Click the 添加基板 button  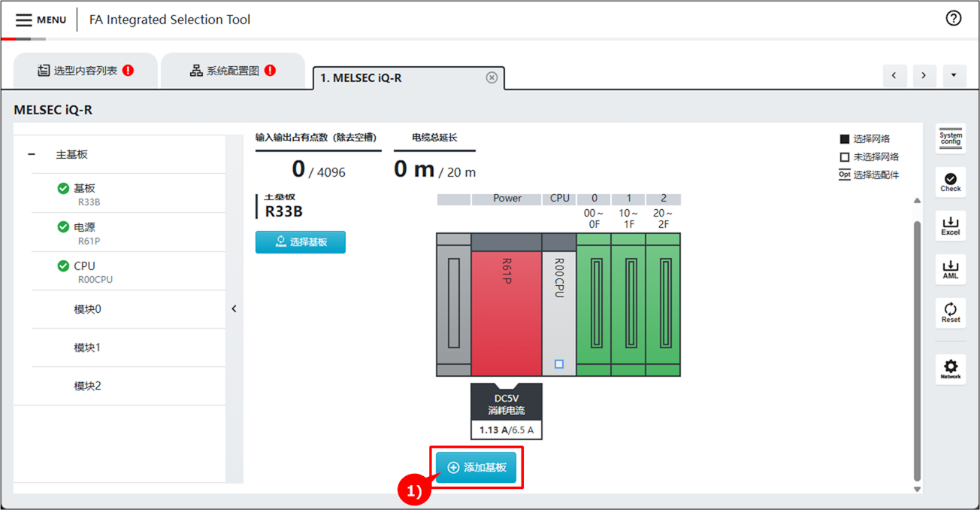click(x=476, y=467)
